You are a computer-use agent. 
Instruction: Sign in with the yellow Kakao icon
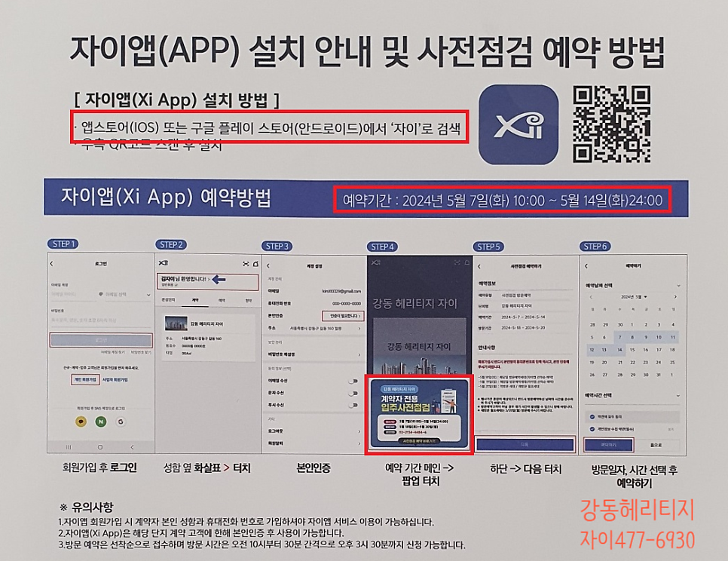[x=81, y=422]
